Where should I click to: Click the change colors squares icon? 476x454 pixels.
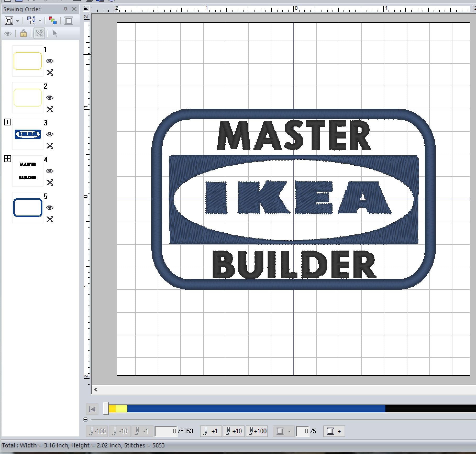click(53, 21)
